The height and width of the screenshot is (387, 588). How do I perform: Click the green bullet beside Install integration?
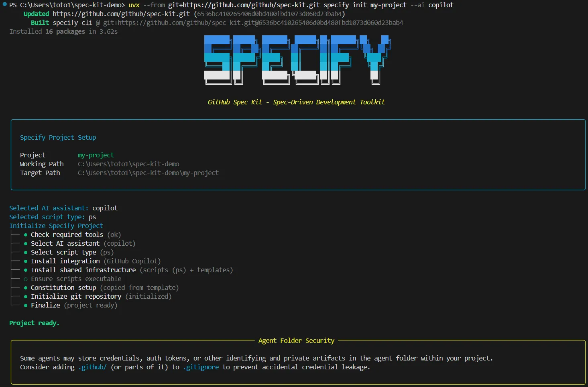coord(26,261)
